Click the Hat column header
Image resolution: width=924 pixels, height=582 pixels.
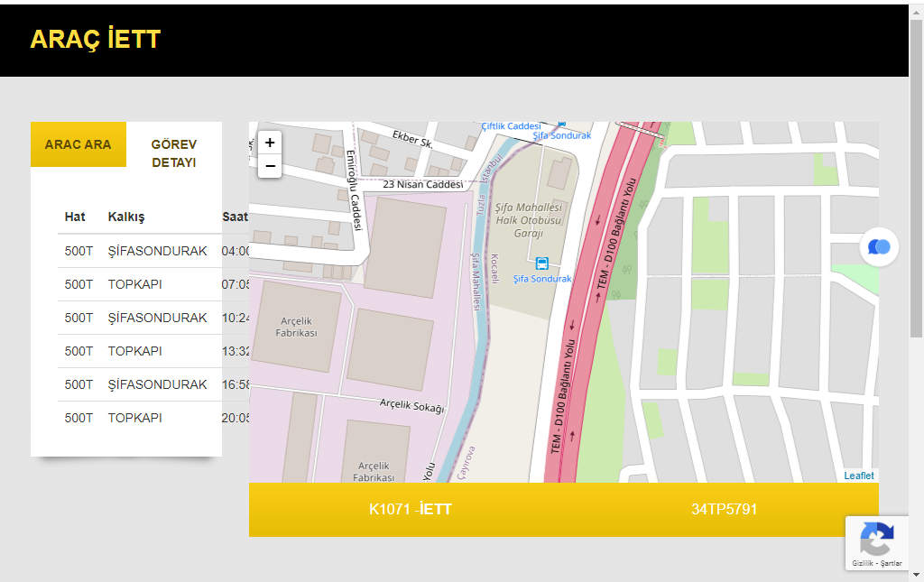pyautogui.click(x=75, y=217)
